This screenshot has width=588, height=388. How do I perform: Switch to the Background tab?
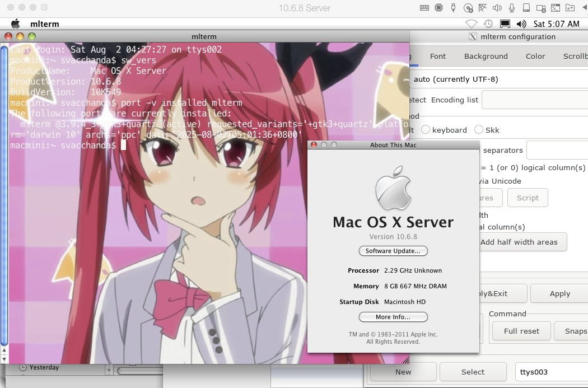tap(486, 56)
